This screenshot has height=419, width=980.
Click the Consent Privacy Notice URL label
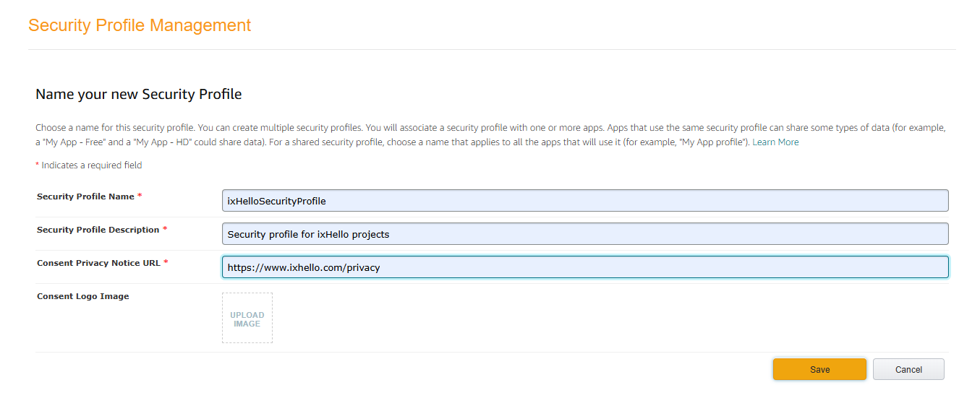coord(98,263)
